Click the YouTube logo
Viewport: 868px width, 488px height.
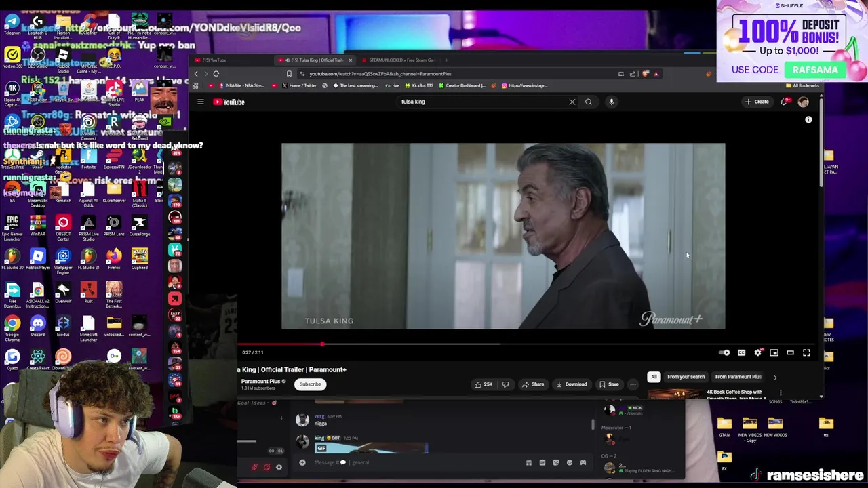tap(229, 102)
